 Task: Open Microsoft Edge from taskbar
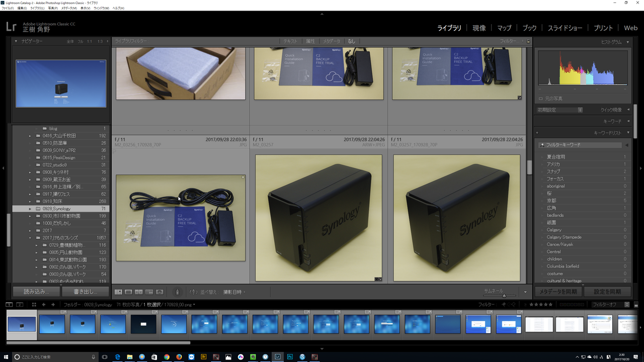(118, 356)
